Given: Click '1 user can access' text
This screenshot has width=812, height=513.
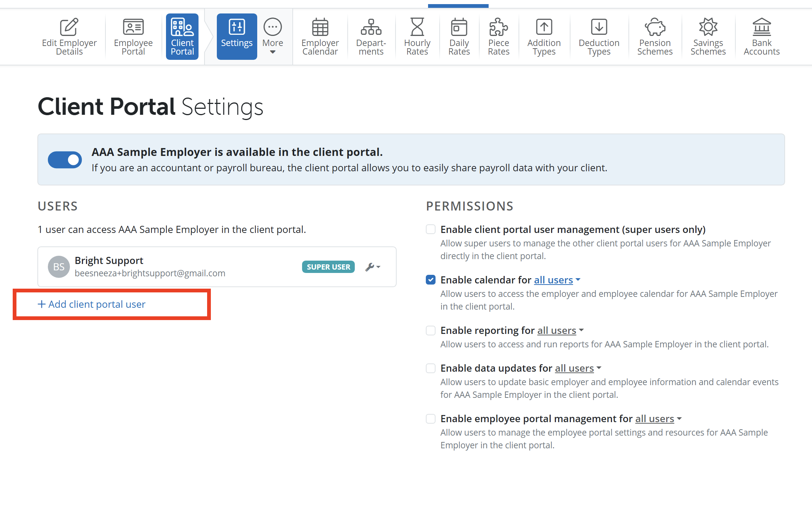Looking at the screenshot, I should pyautogui.click(x=172, y=230).
